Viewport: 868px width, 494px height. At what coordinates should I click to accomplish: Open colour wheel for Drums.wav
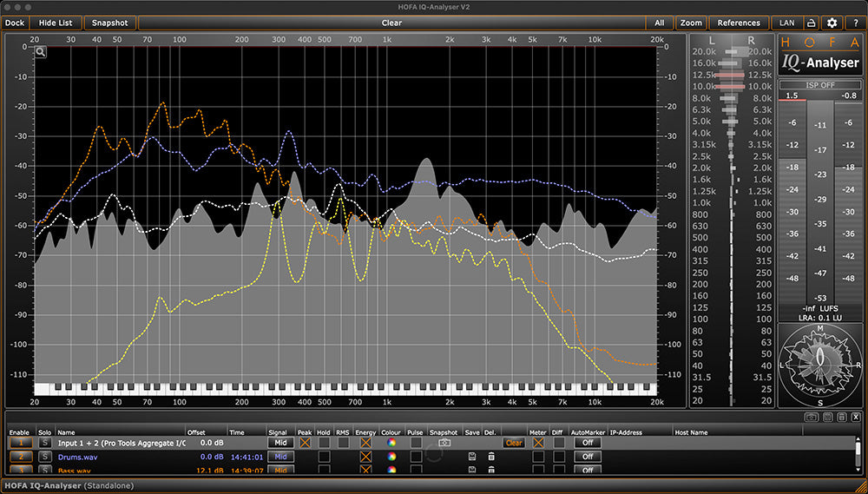point(391,457)
